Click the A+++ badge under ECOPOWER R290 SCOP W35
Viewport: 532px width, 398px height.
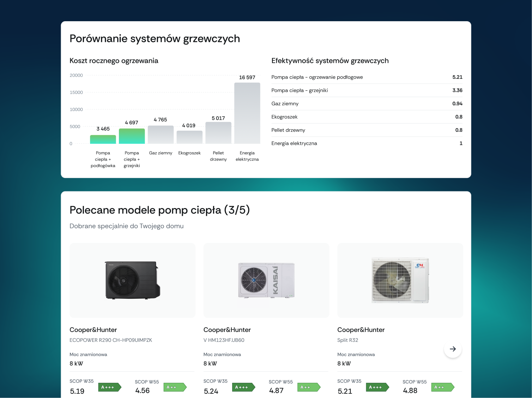click(109, 387)
